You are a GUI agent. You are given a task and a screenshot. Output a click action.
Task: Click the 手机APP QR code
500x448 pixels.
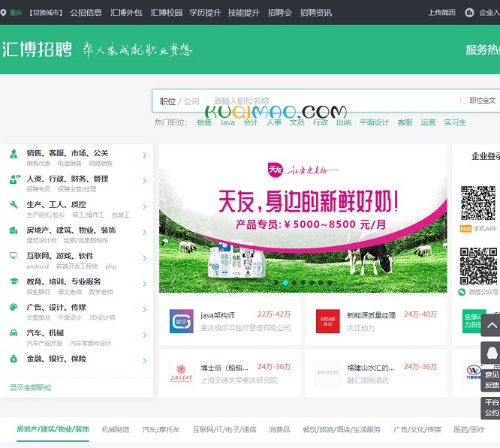pos(478,203)
